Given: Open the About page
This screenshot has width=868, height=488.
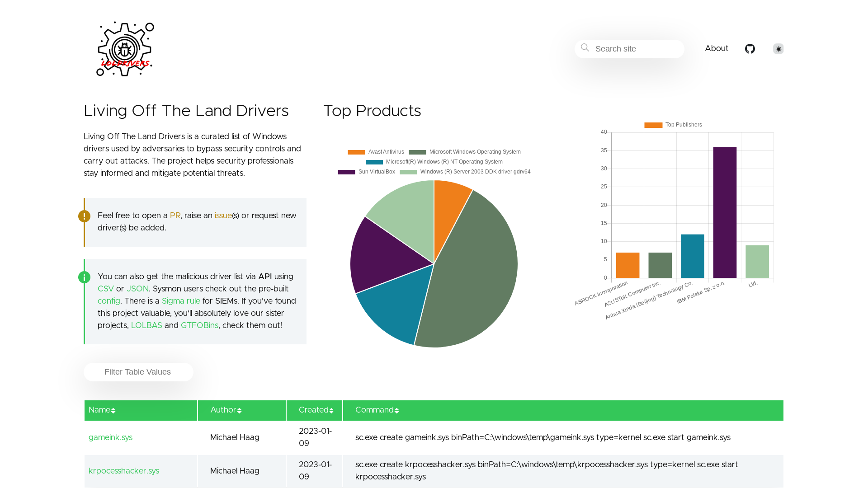Looking at the screenshot, I should 717,48.
